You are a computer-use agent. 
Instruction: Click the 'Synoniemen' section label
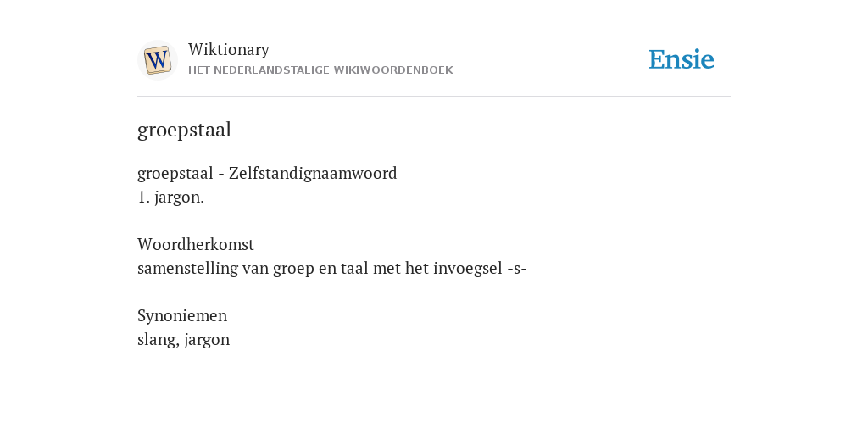[x=182, y=315]
